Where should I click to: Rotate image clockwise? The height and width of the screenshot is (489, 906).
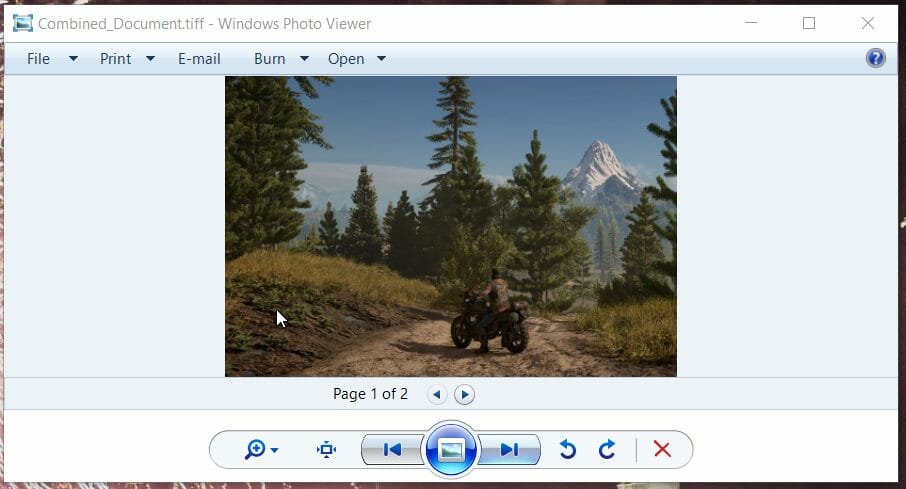point(607,449)
